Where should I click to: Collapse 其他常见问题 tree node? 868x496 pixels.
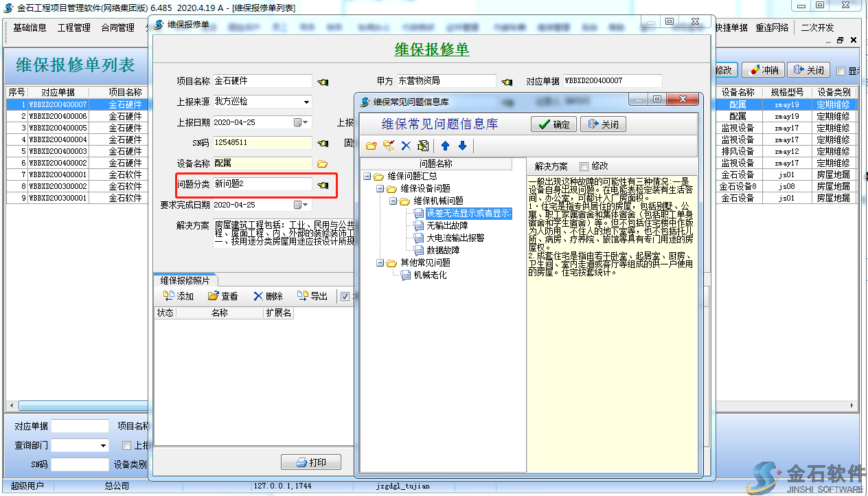point(380,262)
